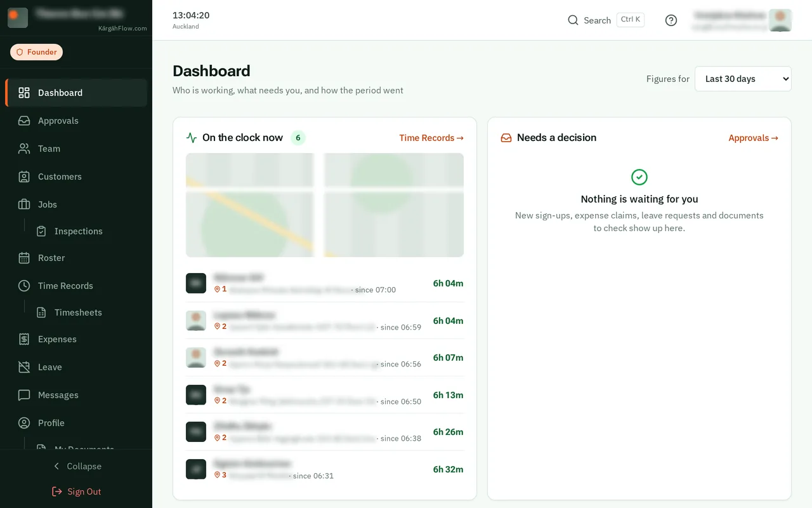Click the green checkmark circle icon

(x=639, y=177)
